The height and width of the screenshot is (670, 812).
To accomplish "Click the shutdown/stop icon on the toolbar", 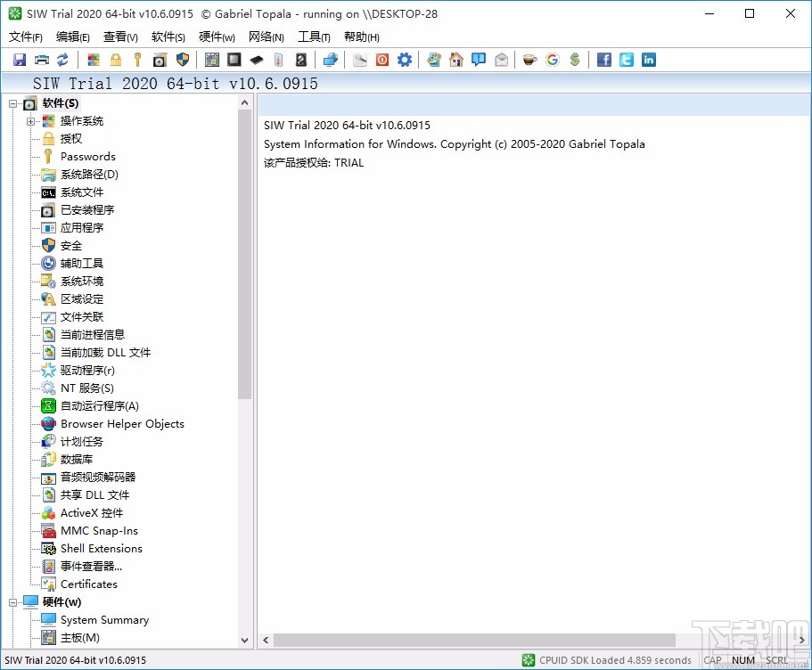I will coord(382,59).
